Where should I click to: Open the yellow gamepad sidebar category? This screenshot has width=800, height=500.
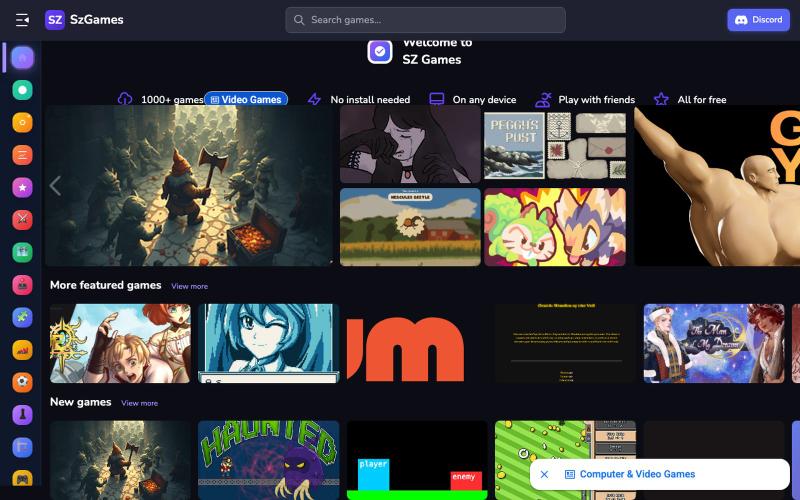pos(22,479)
